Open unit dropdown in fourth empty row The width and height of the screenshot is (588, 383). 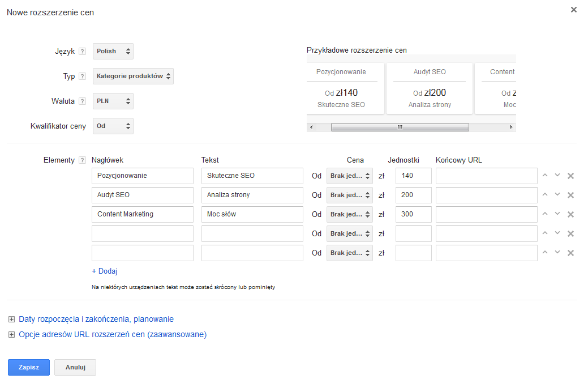(x=350, y=233)
